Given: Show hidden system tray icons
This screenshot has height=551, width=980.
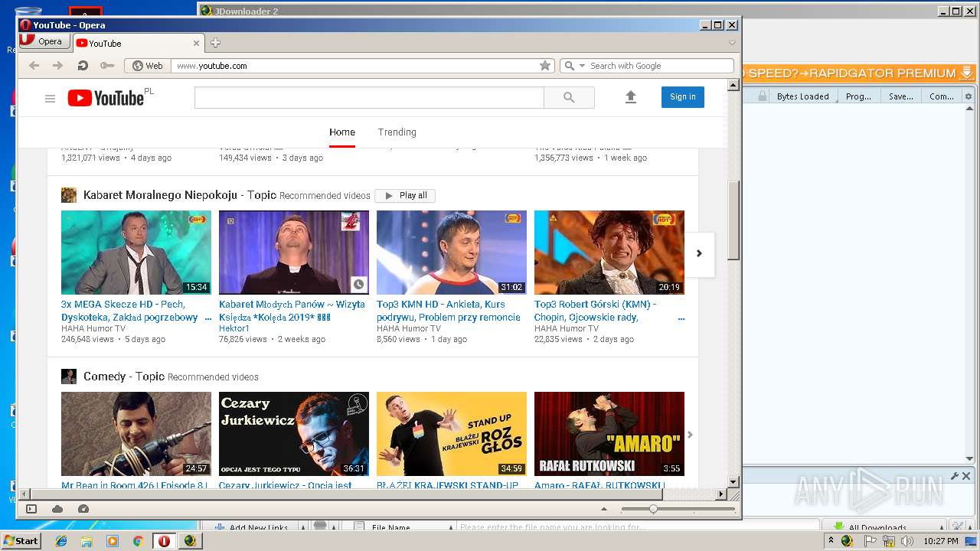Looking at the screenshot, I should tap(831, 541).
